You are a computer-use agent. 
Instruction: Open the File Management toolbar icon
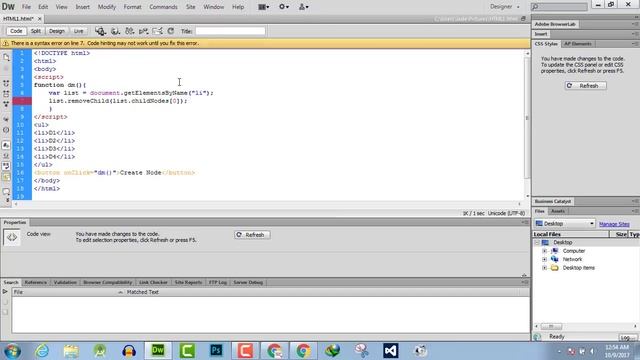click(130, 31)
